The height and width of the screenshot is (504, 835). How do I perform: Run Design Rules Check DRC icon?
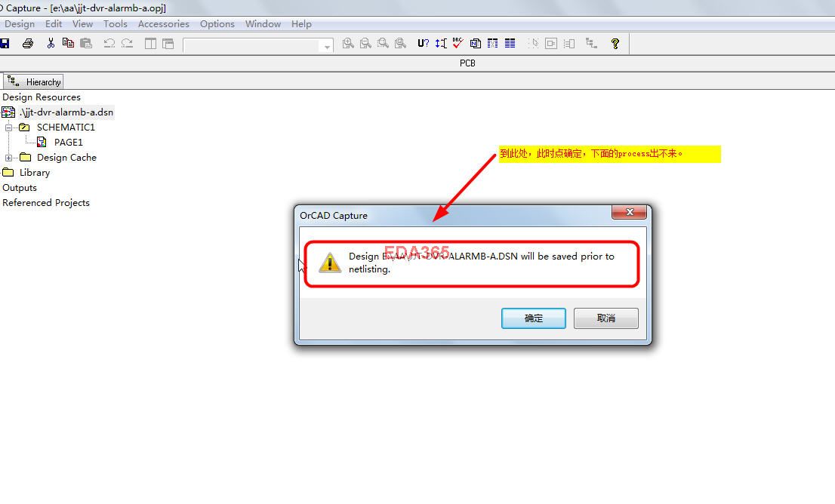(x=458, y=44)
